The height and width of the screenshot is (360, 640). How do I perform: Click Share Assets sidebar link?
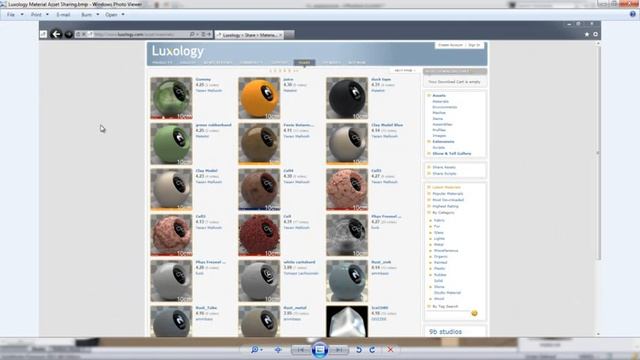[x=444, y=167]
